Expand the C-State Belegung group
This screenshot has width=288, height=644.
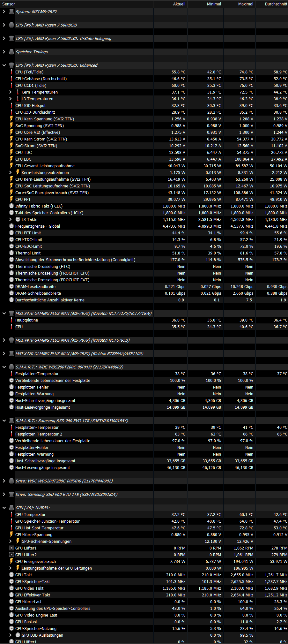(4, 38)
